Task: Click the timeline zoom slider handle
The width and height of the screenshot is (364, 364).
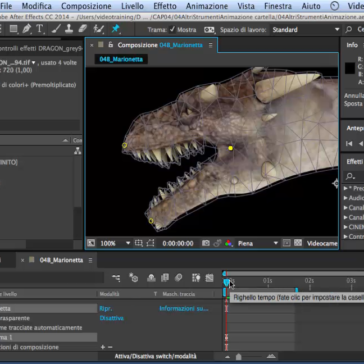Action: click(x=238, y=357)
